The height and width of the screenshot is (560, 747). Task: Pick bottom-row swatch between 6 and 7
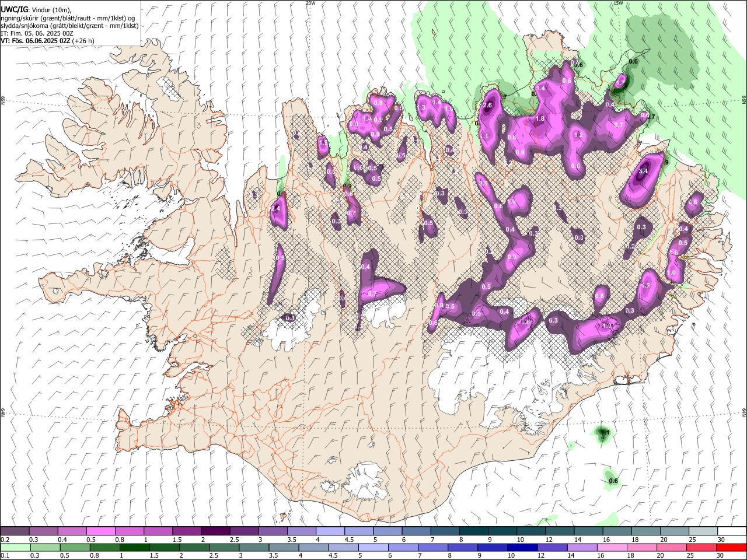(x=403, y=547)
